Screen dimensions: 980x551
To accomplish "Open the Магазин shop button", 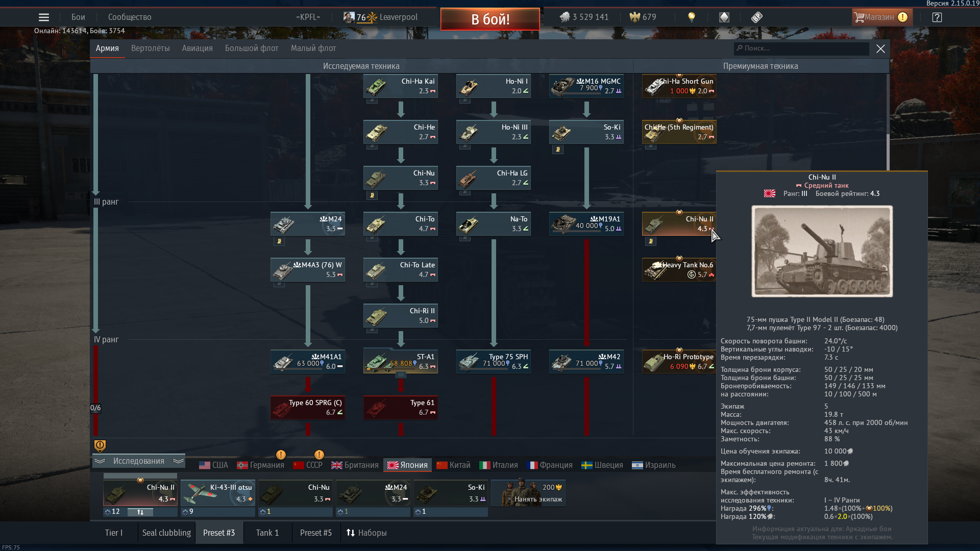I will coord(882,17).
